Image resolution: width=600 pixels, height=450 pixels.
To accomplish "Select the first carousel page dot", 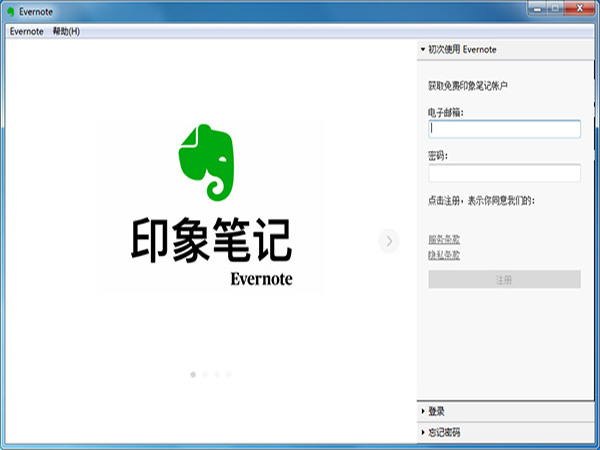I will pos(193,375).
